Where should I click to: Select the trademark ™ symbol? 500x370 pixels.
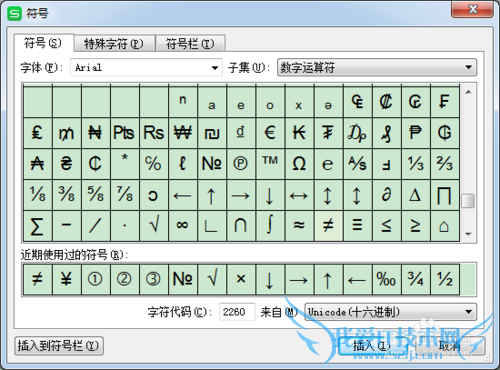(x=270, y=164)
